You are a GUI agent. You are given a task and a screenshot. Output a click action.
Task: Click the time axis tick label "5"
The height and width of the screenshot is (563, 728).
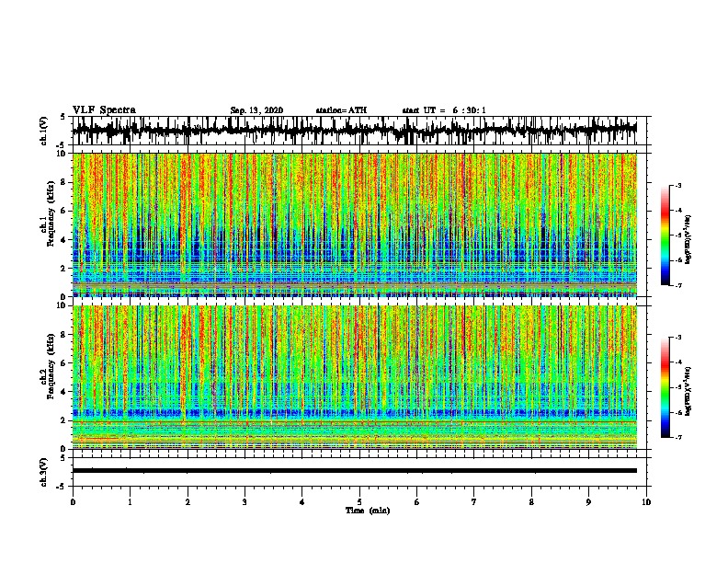359,502
